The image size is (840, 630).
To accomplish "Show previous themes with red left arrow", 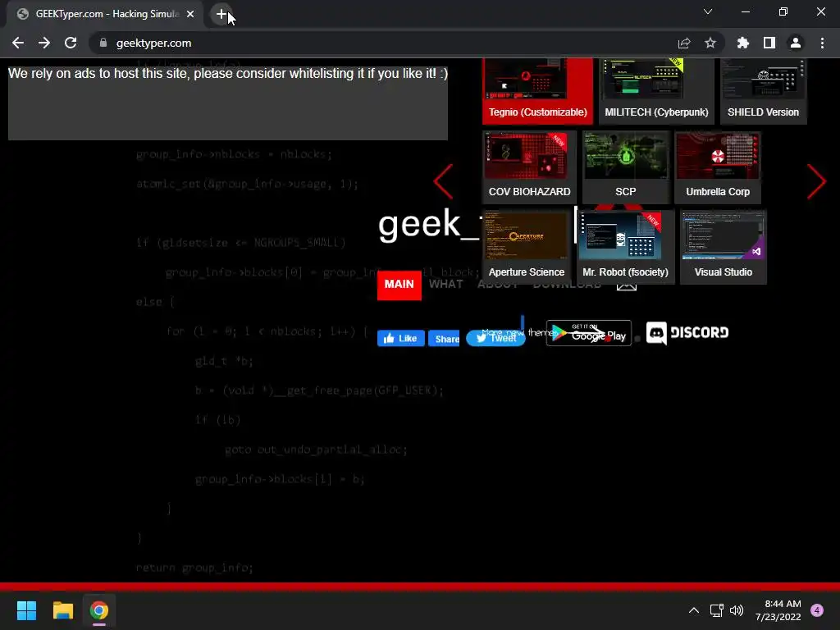I will point(443,181).
